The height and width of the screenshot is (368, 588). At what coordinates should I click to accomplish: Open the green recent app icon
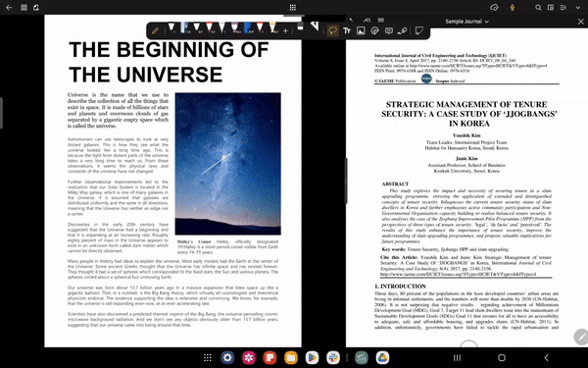[362, 357]
